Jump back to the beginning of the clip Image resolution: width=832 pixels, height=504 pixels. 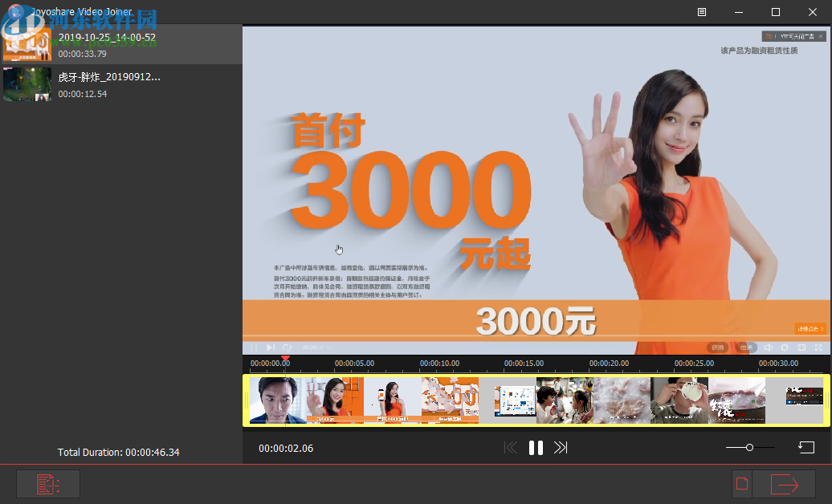(511, 448)
